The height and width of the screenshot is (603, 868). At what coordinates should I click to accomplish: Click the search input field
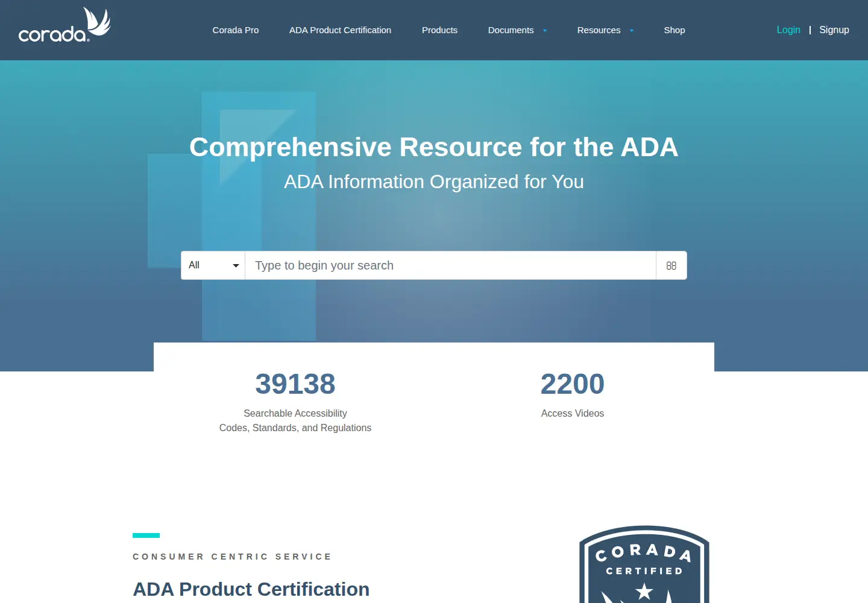click(450, 265)
